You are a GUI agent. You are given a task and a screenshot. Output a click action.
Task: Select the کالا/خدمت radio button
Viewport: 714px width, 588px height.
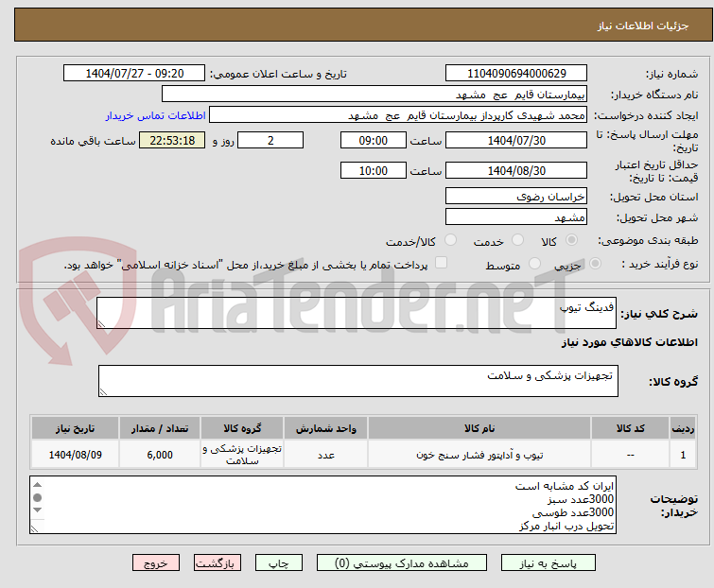[x=450, y=240]
